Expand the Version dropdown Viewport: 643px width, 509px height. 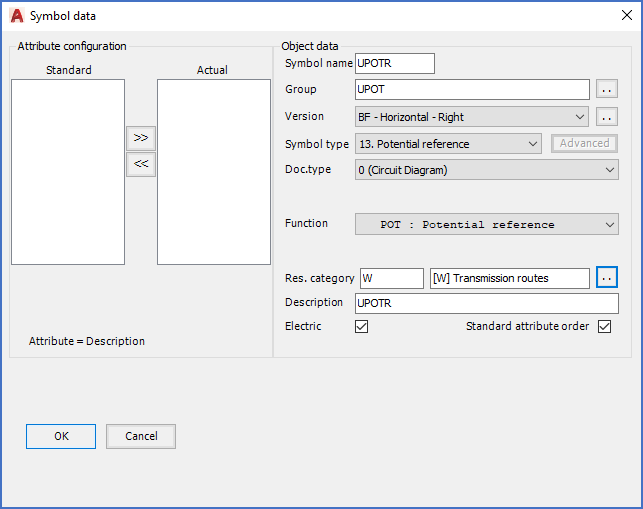click(473, 117)
